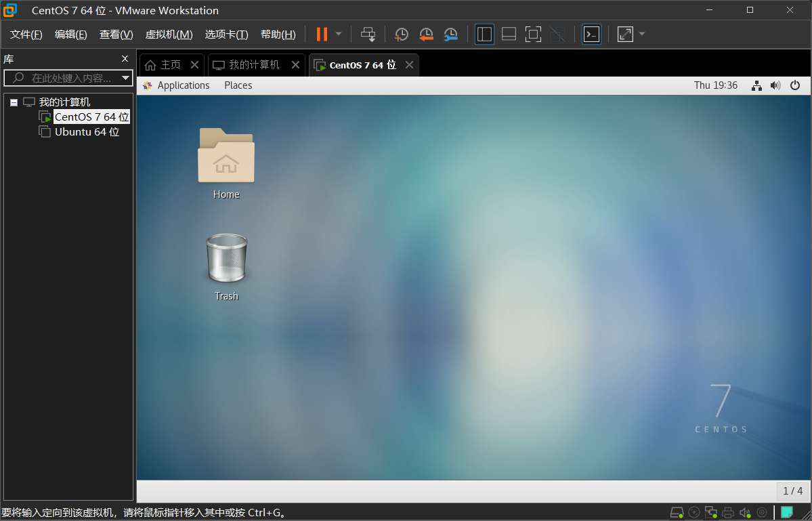Viewport: 812px width, 521px height.
Task: Close the CentOS 7 64 位 tab
Action: coord(410,65)
